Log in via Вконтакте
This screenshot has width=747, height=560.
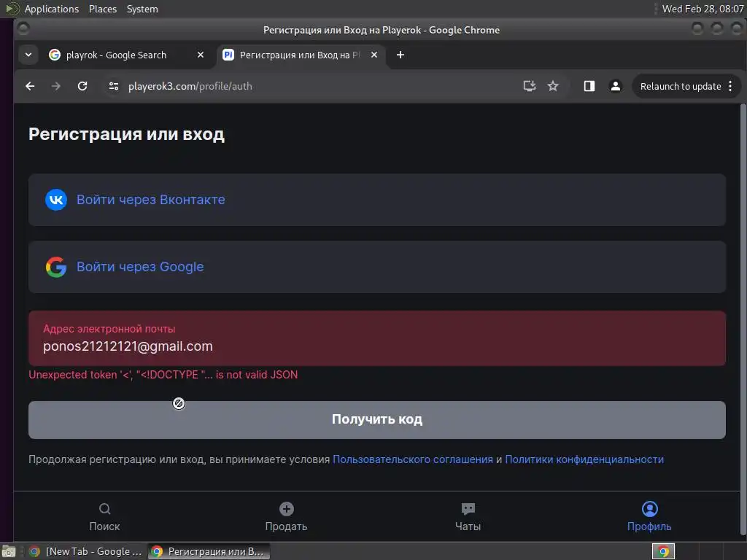click(x=377, y=200)
